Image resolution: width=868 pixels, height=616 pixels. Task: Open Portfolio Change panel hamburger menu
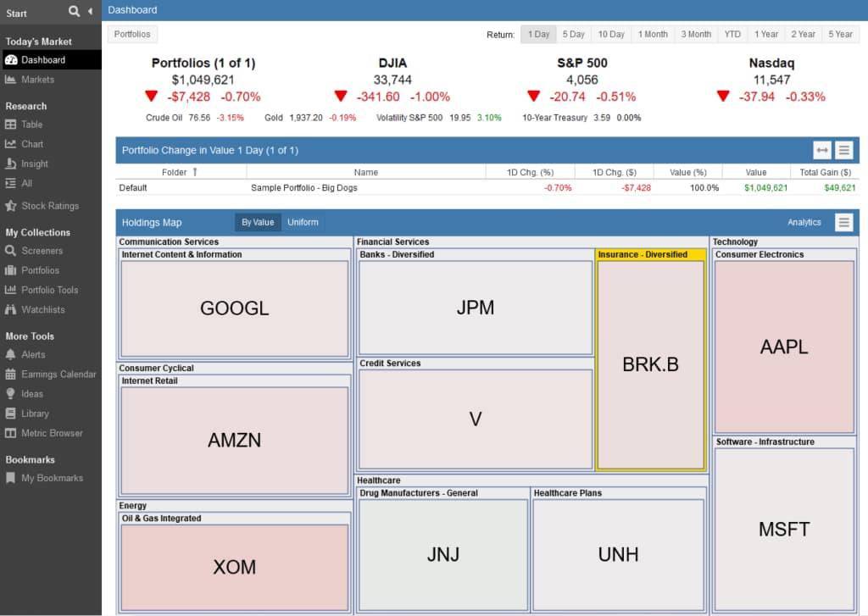[x=843, y=150]
